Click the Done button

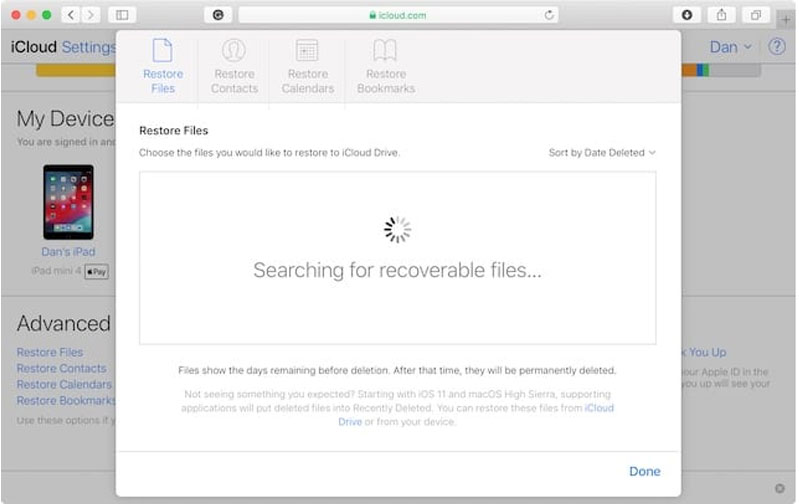[644, 471]
